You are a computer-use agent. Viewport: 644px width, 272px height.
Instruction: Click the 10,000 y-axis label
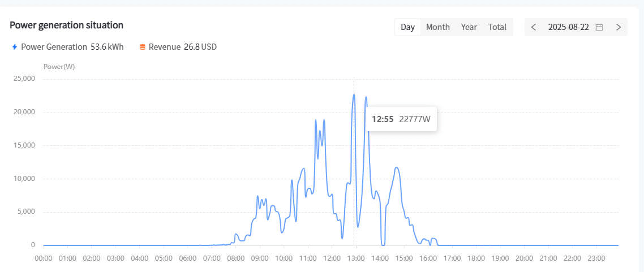pos(25,179)
